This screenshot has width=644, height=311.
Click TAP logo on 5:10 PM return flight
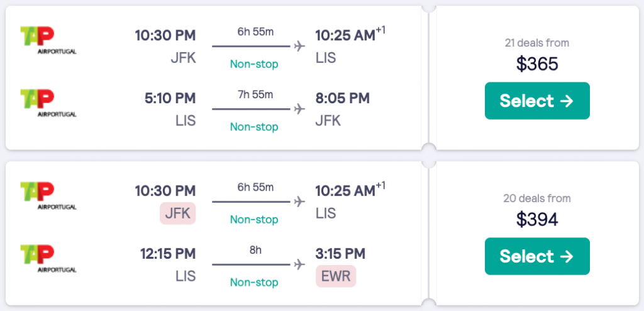48,103
